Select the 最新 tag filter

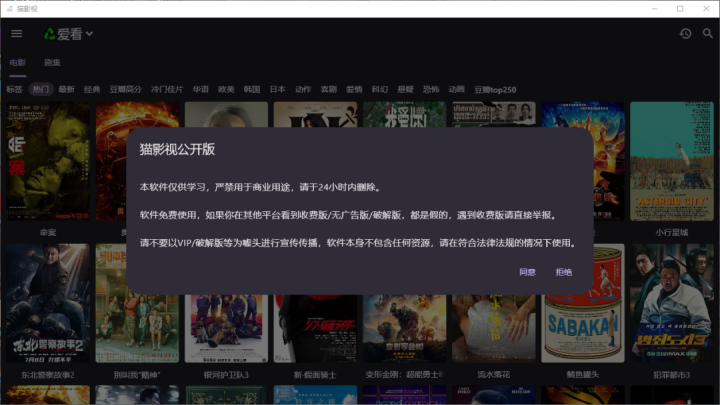pyautogui.click(x=66, y=89)
